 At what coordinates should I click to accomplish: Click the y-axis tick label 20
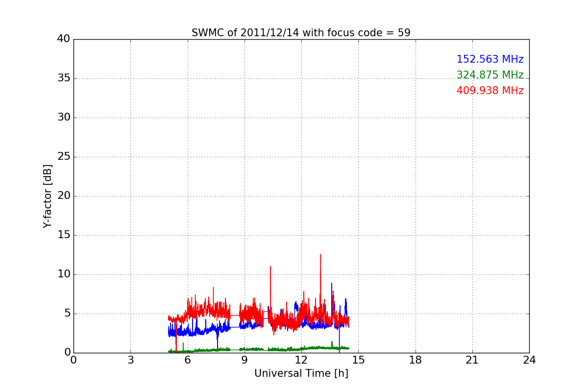tap(64, 196)
